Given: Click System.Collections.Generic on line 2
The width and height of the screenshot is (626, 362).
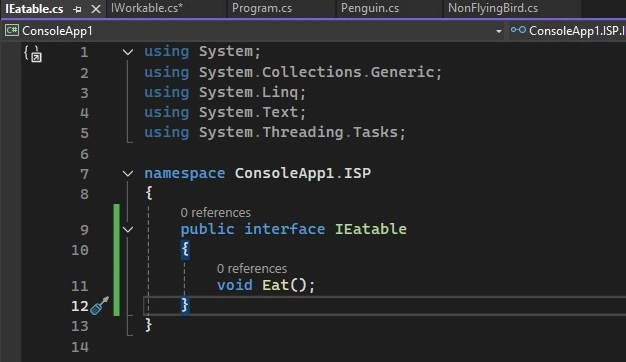Looking at the screenshot, I should [317, 72].
